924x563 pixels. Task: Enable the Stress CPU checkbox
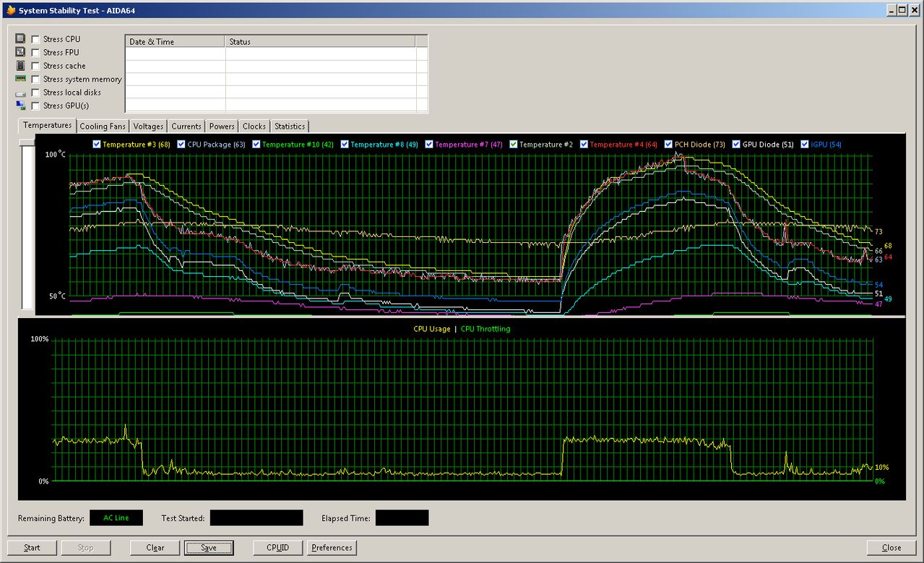coord(35,39)
